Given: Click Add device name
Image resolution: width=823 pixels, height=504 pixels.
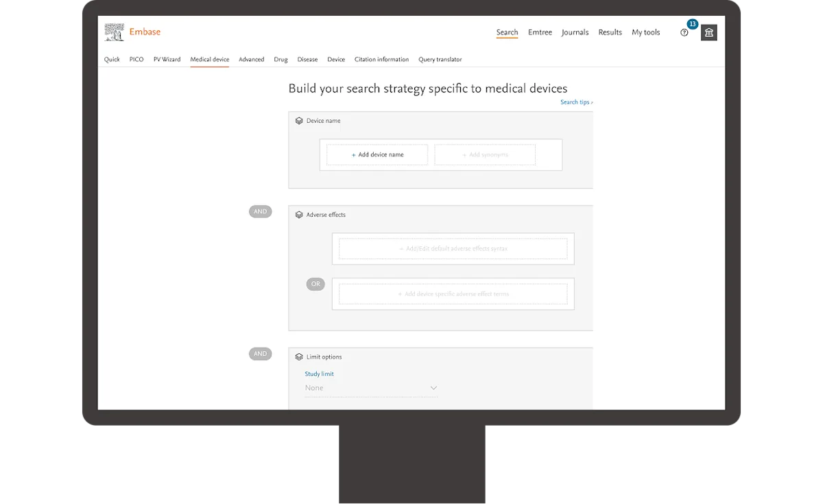Looking at the screenshot, I should [376, 154].
